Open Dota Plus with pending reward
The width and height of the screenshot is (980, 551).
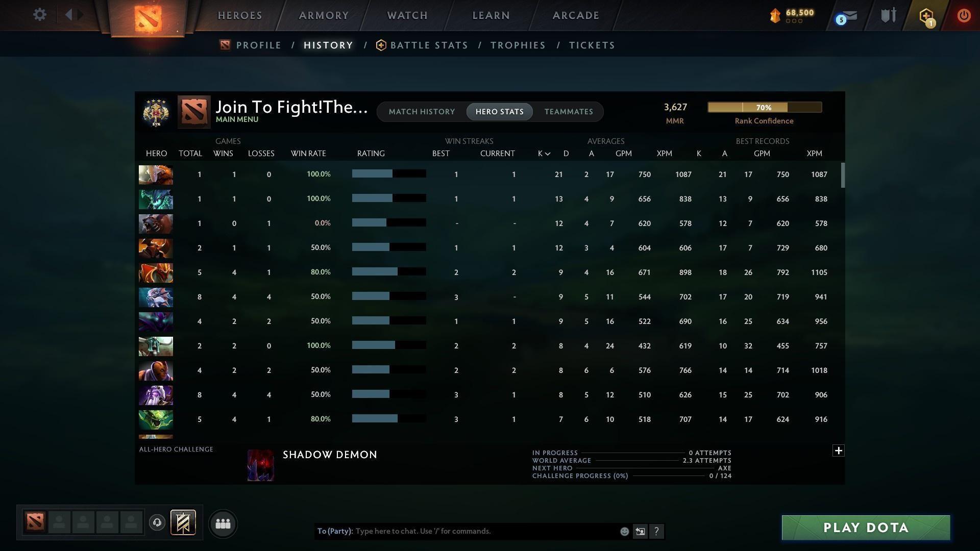coord(925,16)
